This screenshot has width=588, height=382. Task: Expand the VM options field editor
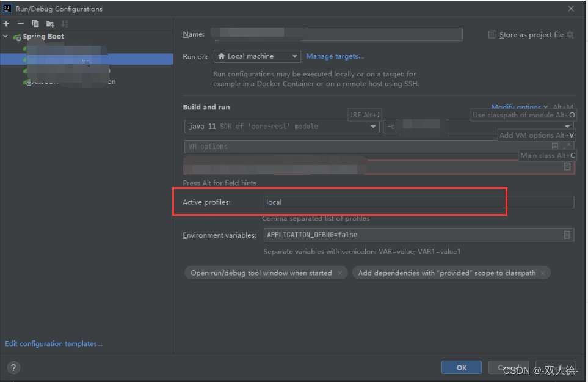(x=566, y=146)
